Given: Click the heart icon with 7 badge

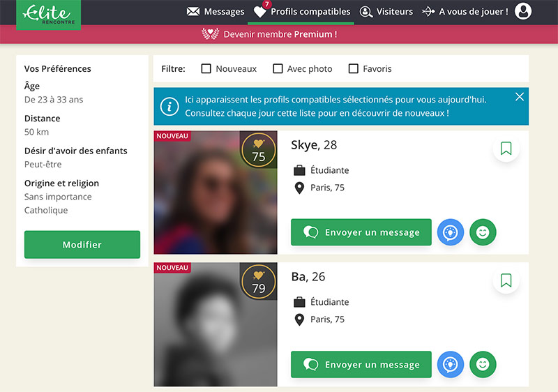Looking at the screenshot, I should click(x=260, y=11).
